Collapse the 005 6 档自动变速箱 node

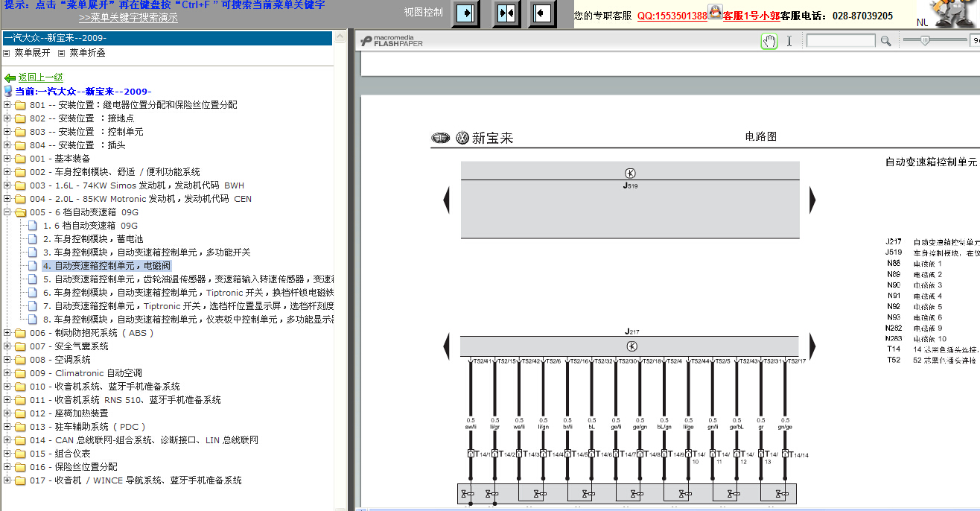7,212
